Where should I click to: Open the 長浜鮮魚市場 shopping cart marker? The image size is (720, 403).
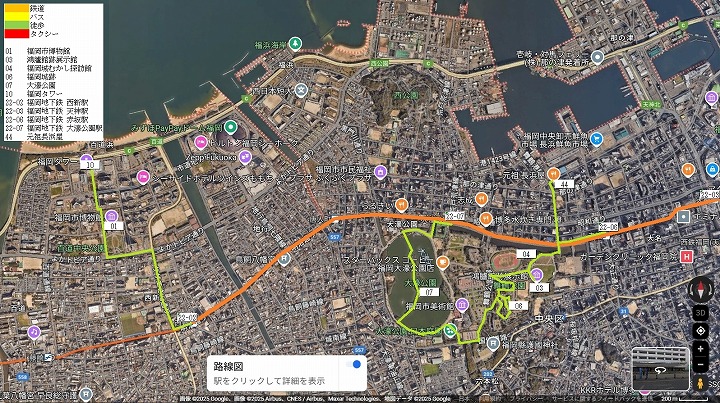pyautogui.click(x=596, y=138)
